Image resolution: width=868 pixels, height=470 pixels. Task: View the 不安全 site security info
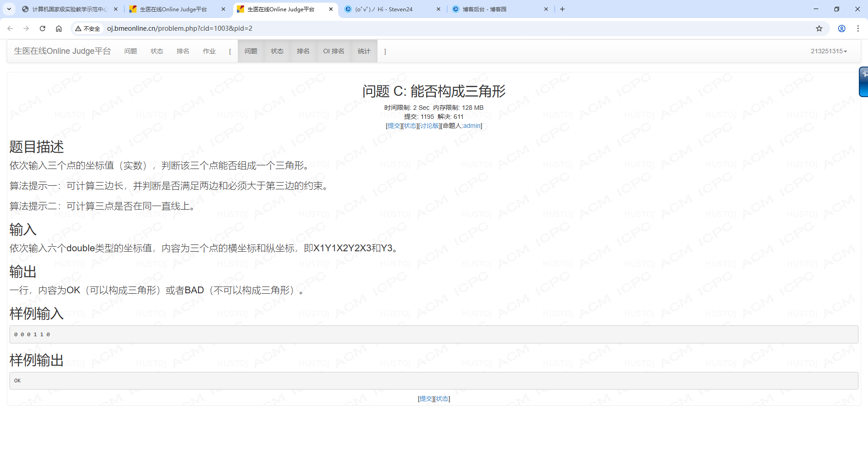tap(88, 28)
